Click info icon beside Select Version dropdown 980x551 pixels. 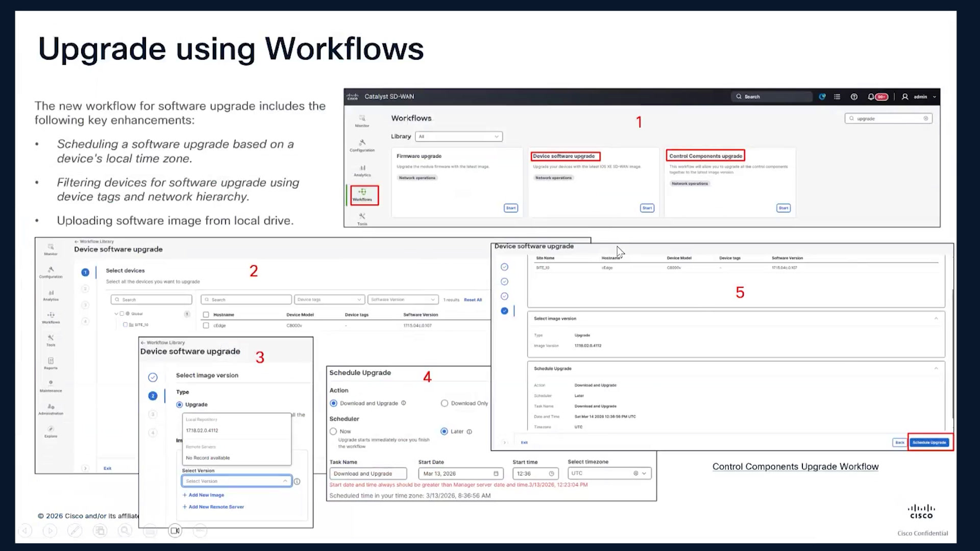297,481
